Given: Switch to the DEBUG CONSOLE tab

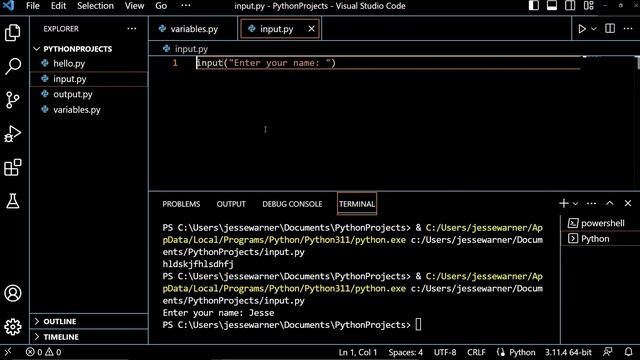Looking at the screenshot, I should 292,204.
